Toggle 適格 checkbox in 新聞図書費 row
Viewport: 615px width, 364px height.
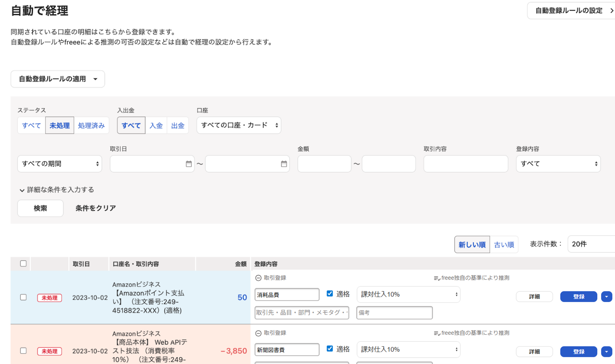330,349
